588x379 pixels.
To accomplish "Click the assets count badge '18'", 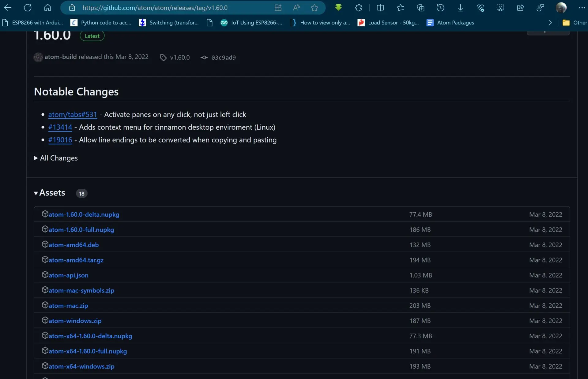I will 81,193.
